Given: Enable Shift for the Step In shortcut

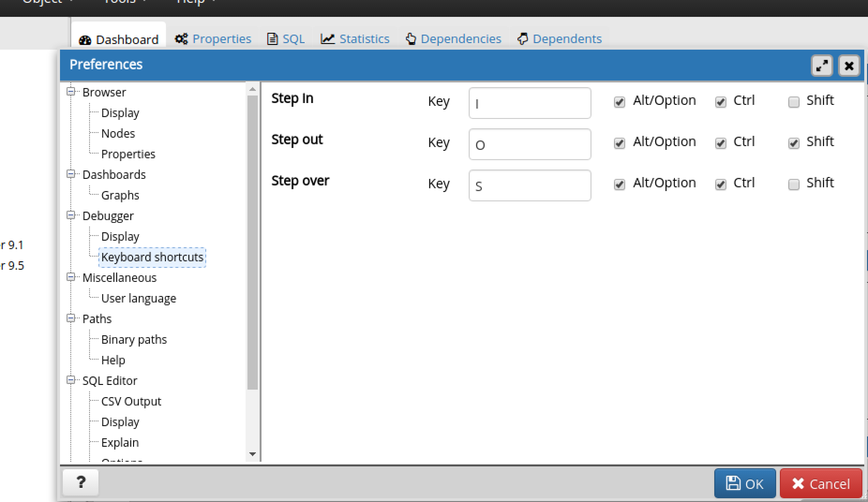Looking at the screenshot, I should 793,102.
